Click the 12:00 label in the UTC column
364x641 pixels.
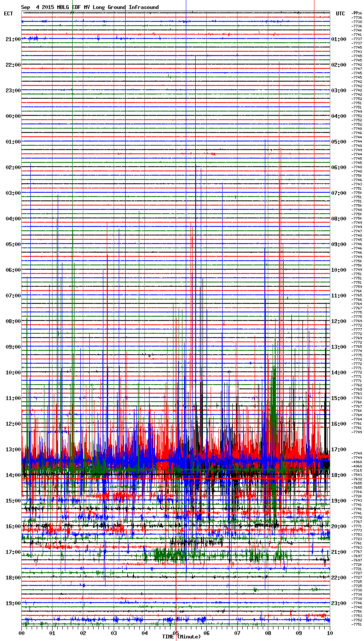point(339,321)
